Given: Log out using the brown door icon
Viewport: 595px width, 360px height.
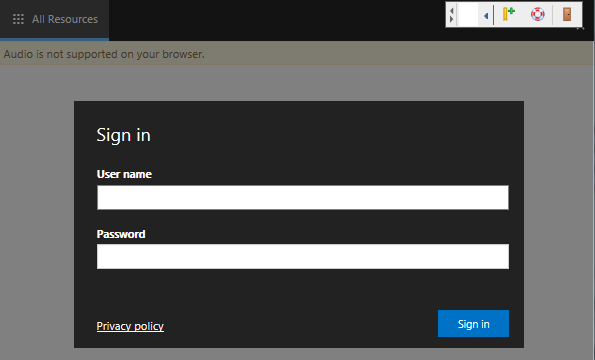Looking at the screenshot, I should coord(567,14).
